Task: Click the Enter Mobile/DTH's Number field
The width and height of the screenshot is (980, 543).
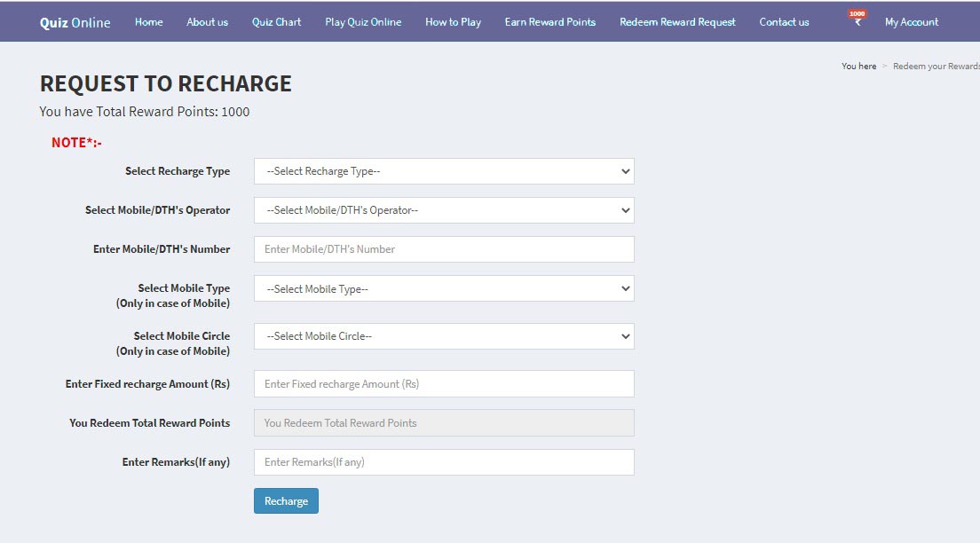Action: coord(444,249)
